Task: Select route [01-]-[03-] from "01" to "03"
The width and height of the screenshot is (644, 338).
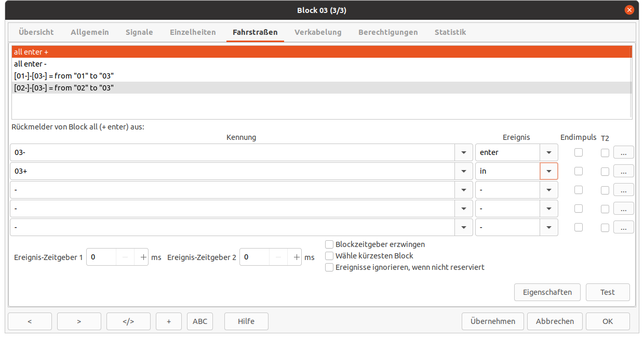Action: click(x=64, y=76)
